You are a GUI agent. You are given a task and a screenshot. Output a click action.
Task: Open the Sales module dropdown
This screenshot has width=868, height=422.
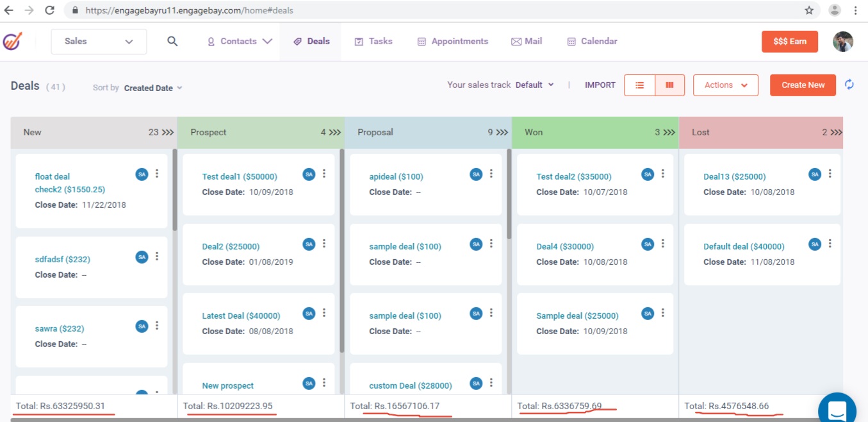click(x=99, y=41)
